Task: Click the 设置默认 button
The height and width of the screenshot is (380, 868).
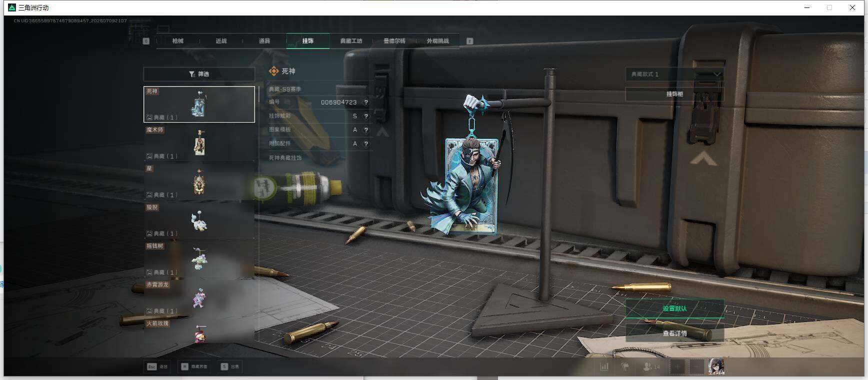Action: pos(674,308)
